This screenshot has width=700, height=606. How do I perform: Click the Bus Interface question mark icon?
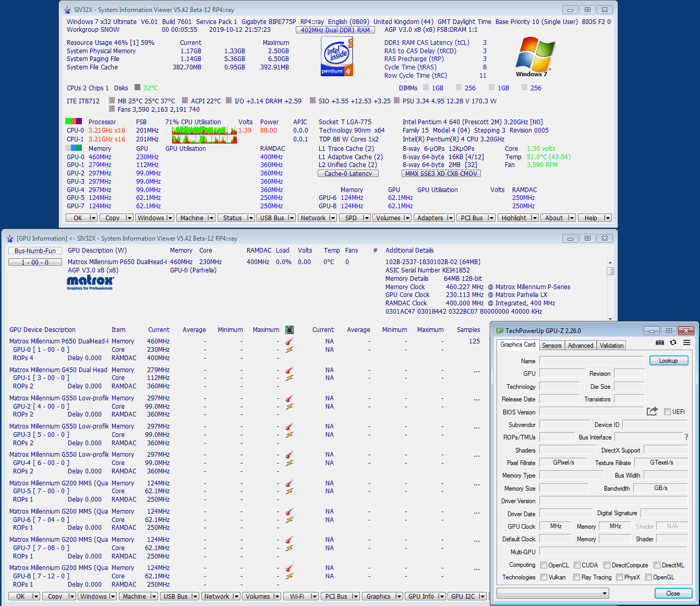pyautogui.click(x=686, y=437)
